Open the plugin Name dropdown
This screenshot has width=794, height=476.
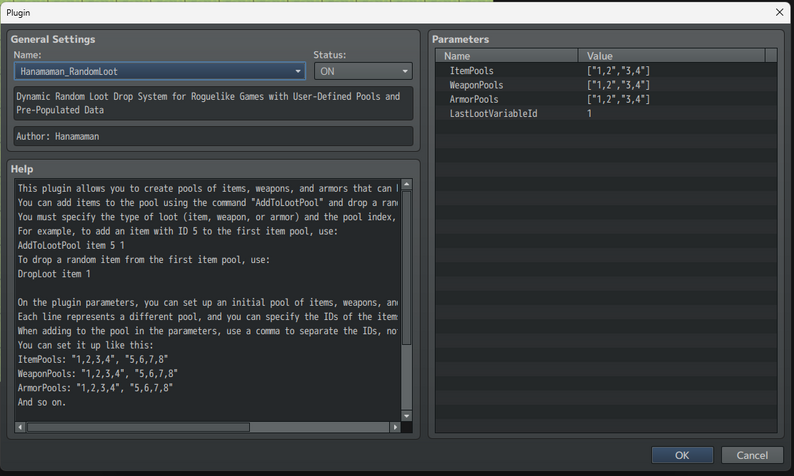tap(160, 71)
